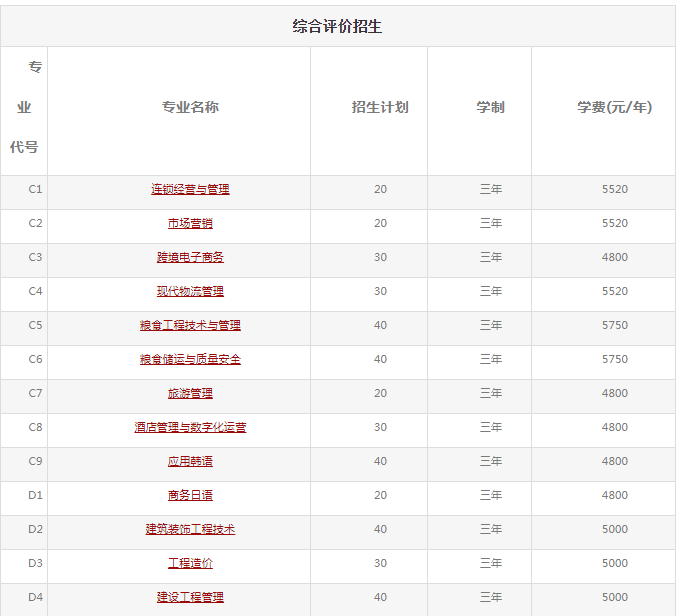683x616 pixels.
Task: Click 三年 duration in row C1
Action: click(491, 189)
